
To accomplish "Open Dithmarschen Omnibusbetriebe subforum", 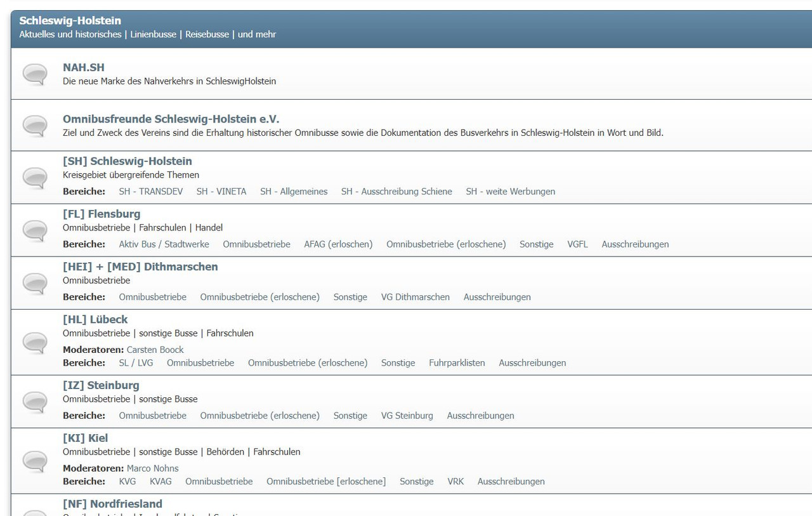I will coord(153,296).
